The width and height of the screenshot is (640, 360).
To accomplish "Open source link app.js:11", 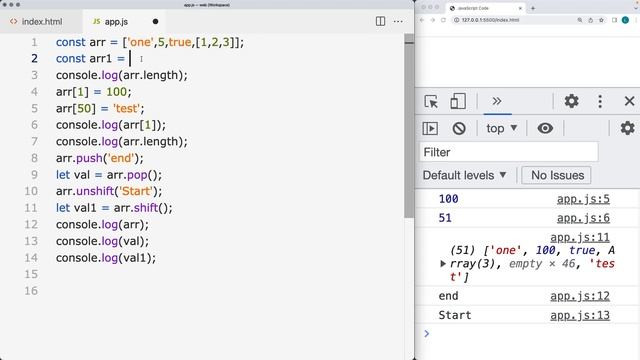I will (x=580, y=237).
